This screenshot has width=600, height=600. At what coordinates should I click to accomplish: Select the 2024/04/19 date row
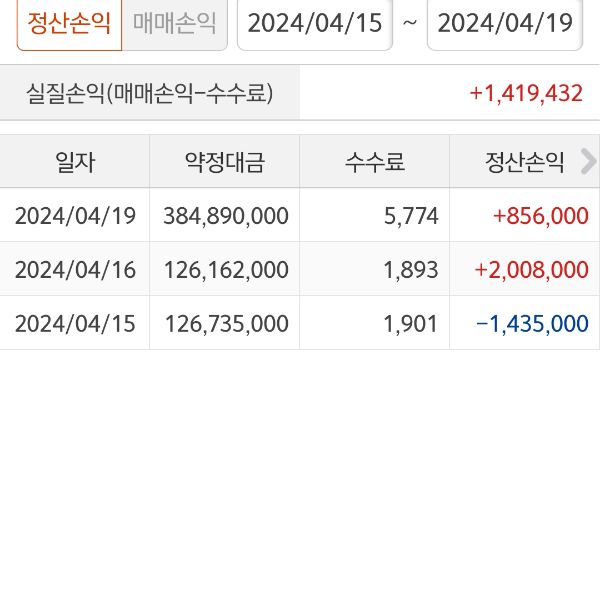75,215
